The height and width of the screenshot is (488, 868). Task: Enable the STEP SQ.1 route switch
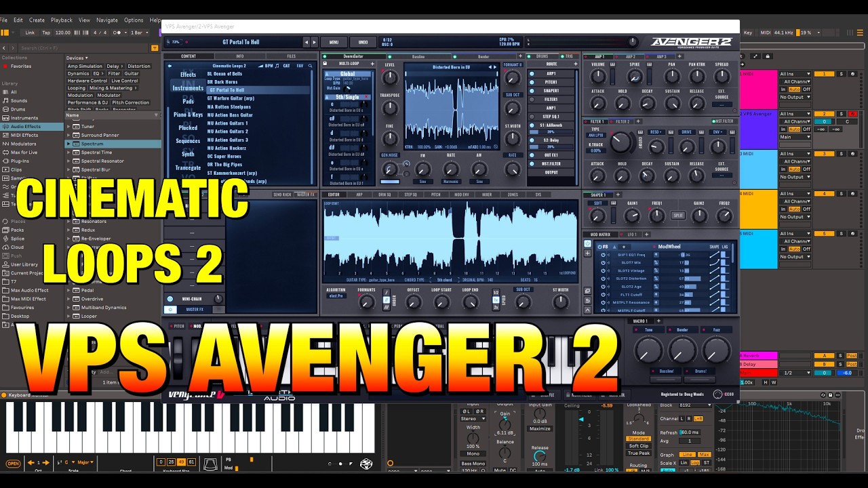coord(532,117)
